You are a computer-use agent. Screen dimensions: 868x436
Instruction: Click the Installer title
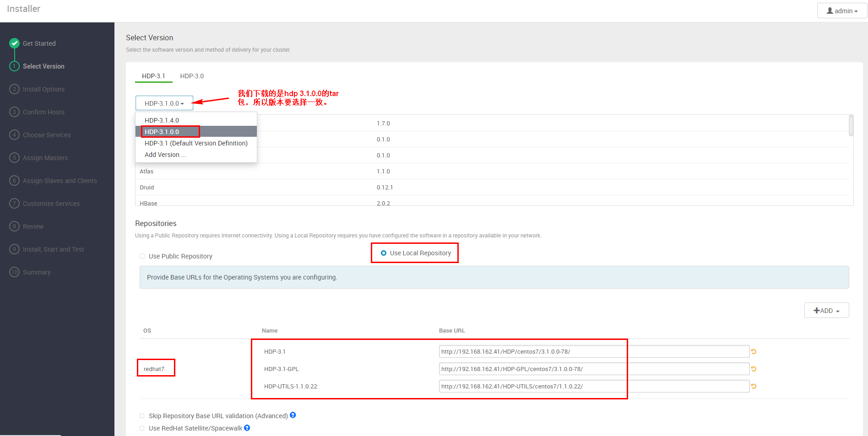tap(24, 9)
